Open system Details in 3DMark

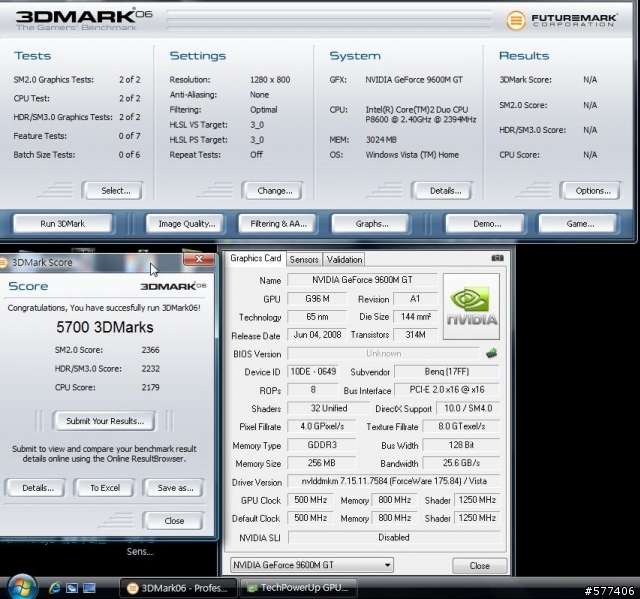[444, 191]
